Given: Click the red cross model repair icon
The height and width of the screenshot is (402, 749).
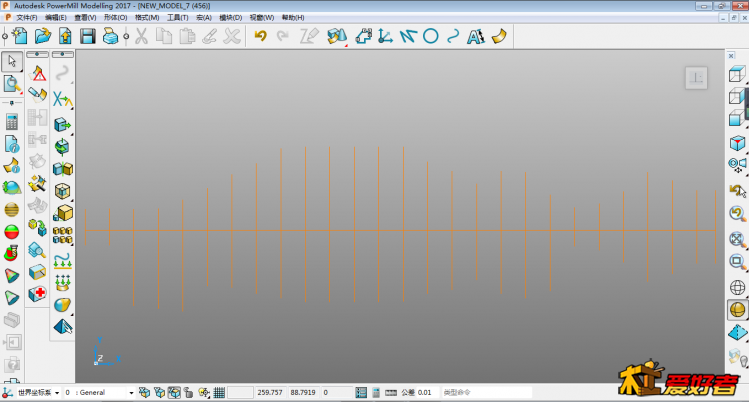Looking at the screenshot, I should pos(37,294).
